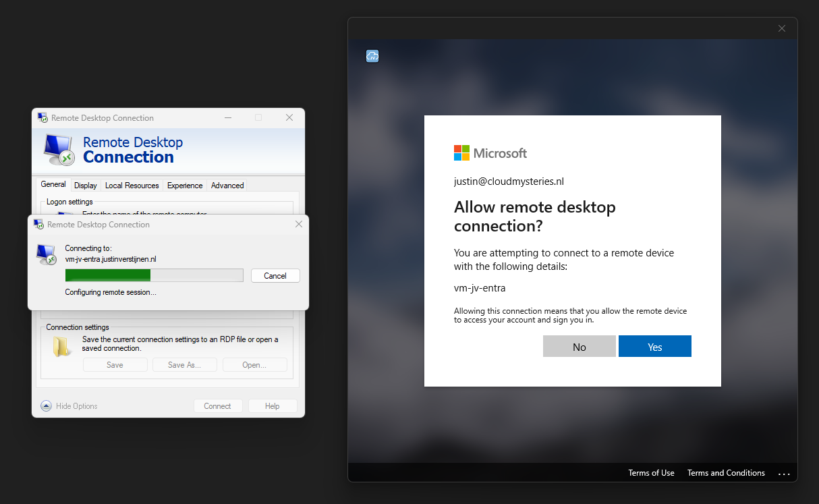Select the Experience tab
This screenshot has height=504, width=819.
point(185,186)
